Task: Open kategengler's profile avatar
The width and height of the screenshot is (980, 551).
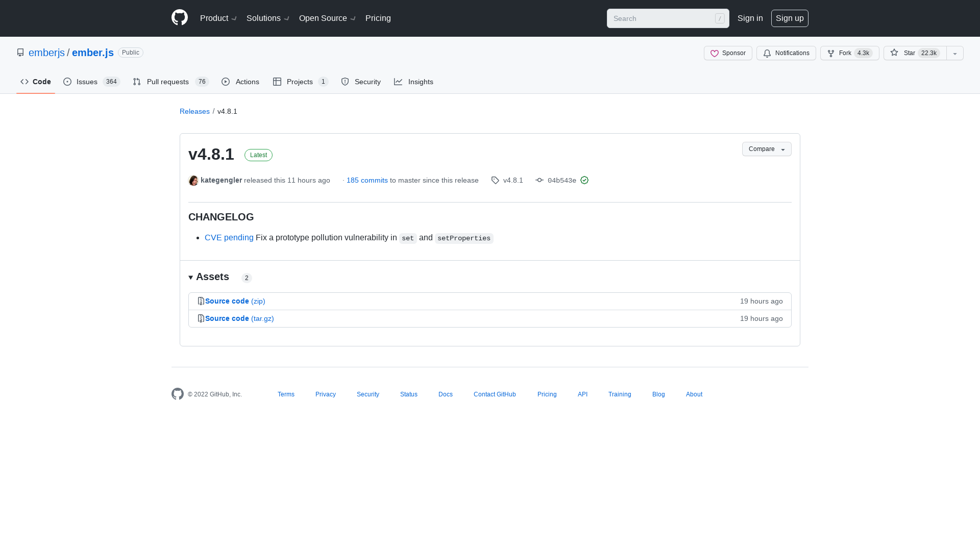Action: coord(193,180)
